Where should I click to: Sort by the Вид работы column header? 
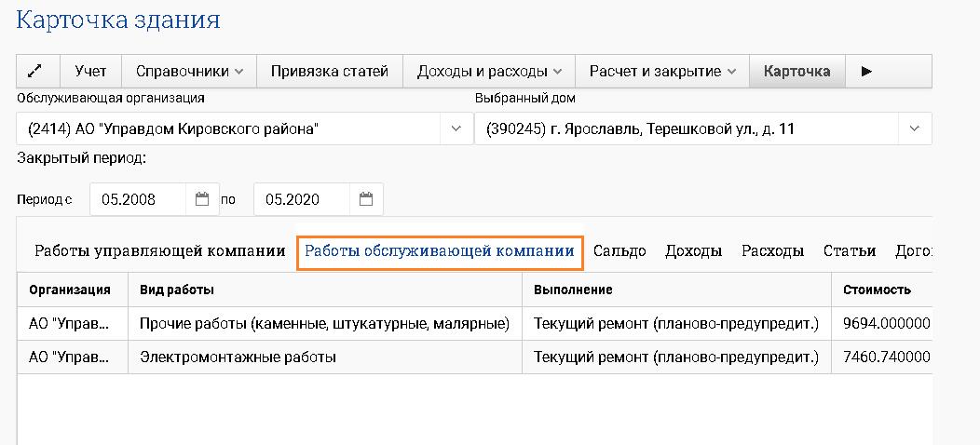tap(177, 290)
